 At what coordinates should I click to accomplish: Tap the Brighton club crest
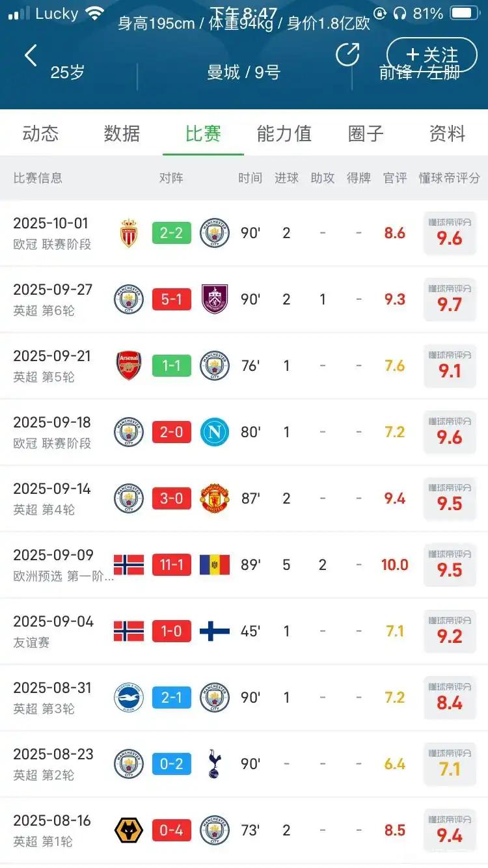pyautogui.click(x=129, y=698)
